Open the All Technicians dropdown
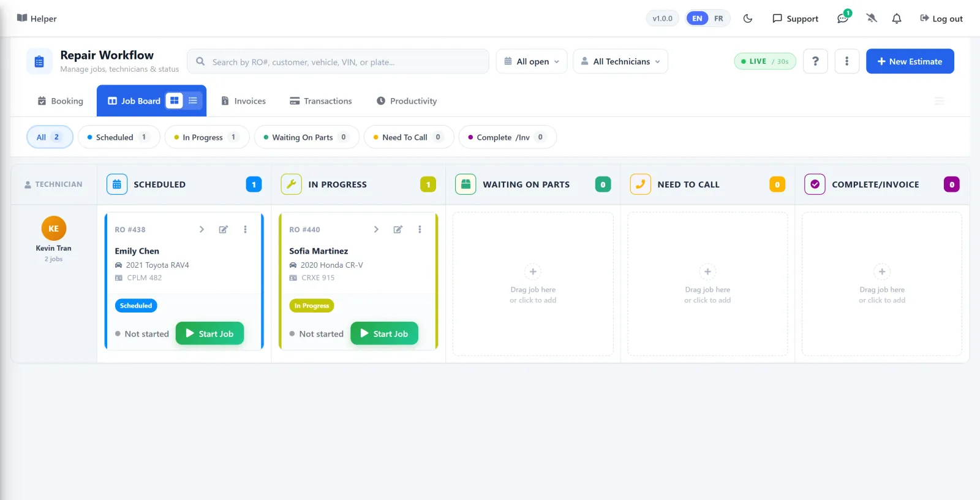This screenshot has width=980, height=500. coord(620,61)
